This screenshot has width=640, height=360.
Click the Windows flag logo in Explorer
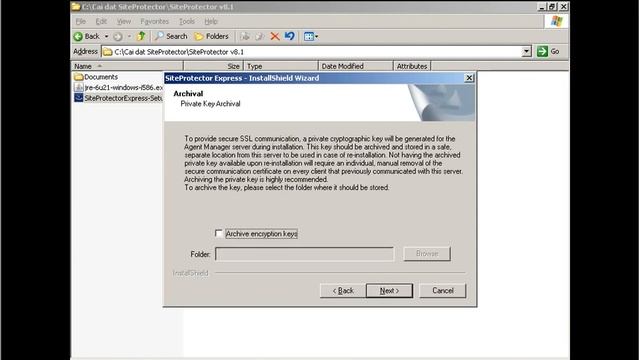click(x=556, y=21)
